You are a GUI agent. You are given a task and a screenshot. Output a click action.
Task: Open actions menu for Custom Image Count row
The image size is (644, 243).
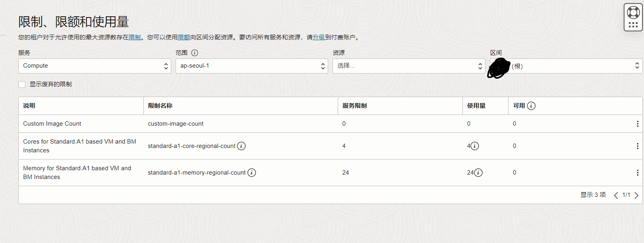[637, 124]
